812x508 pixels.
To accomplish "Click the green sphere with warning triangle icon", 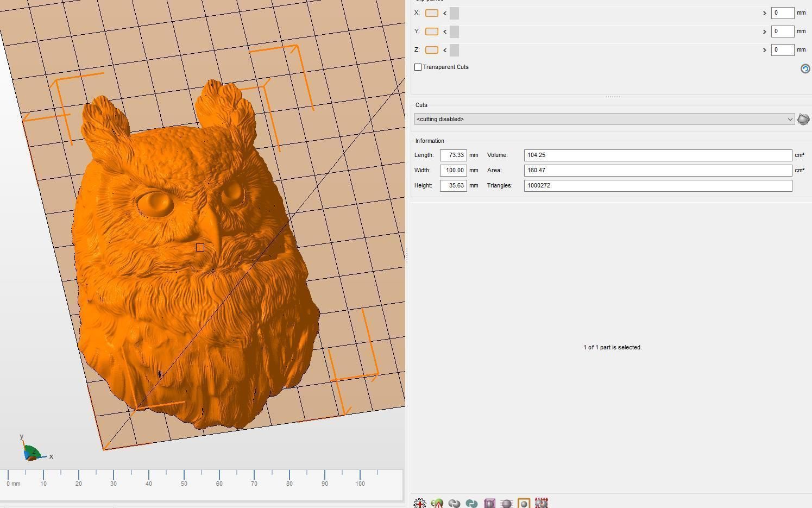I will 437,503.
